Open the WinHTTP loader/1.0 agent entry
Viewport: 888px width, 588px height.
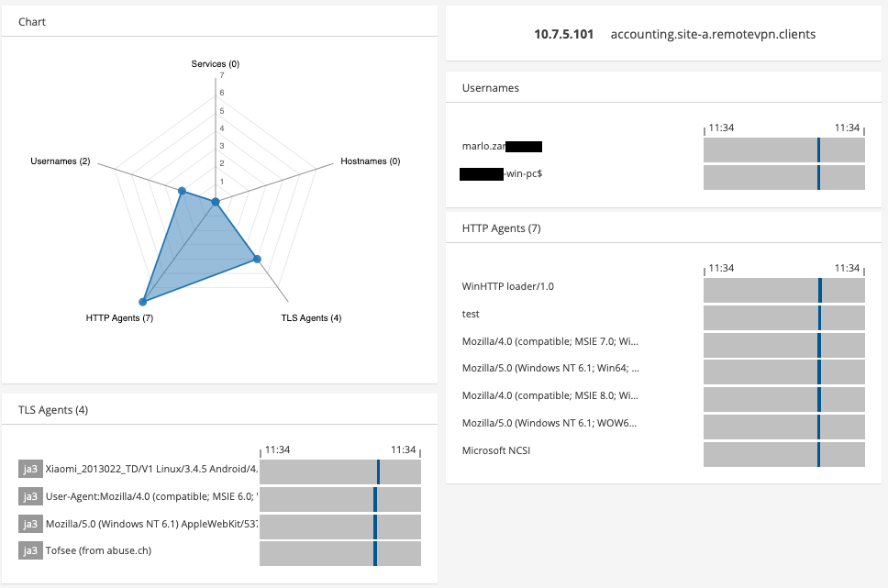click(508, 286)
